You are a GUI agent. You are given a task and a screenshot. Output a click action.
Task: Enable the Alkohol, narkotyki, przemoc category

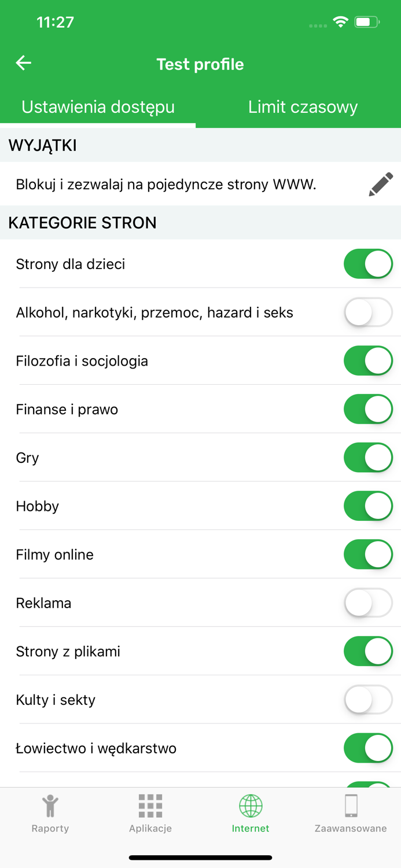coord(369,312)
